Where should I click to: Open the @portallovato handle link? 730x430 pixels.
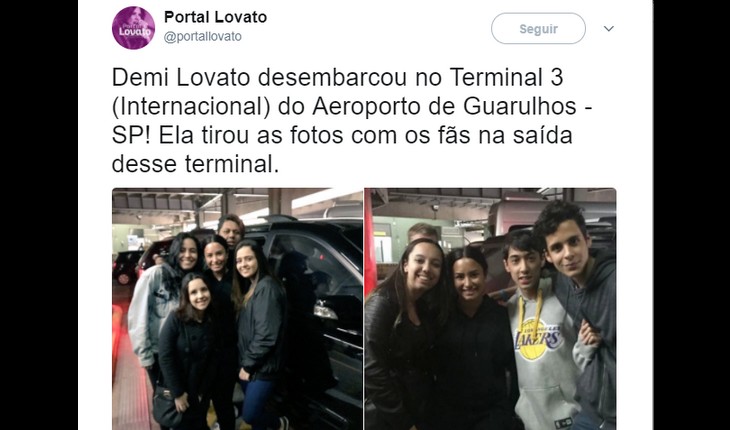(x=203, y=37)
